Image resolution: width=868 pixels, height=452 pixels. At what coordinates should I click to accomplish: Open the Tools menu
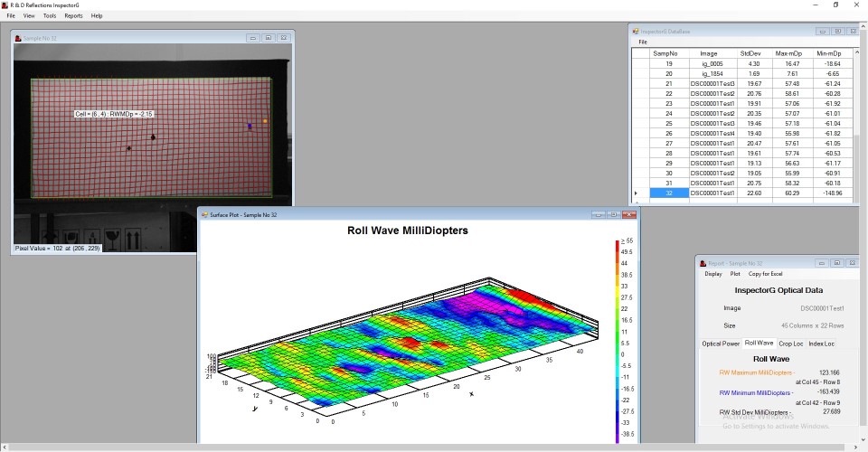(x=50, y=15)
